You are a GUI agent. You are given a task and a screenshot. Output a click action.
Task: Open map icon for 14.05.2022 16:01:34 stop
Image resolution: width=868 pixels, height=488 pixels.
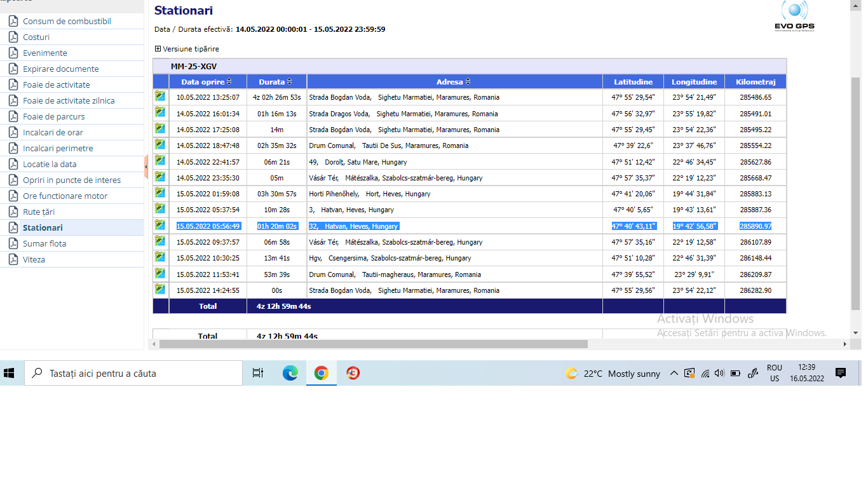[x=159, y=112]
